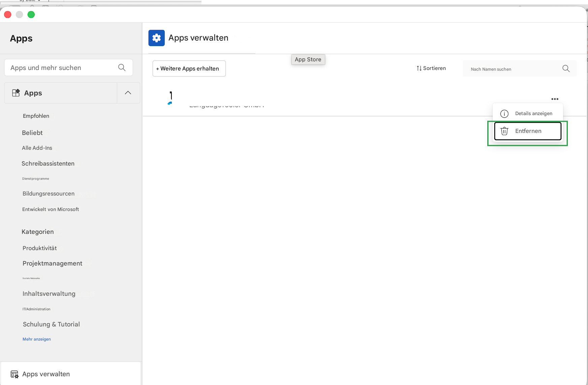Choose Entfernen in the context menu
The width and height of the screenshot is (588, 385).
[527, 131]
